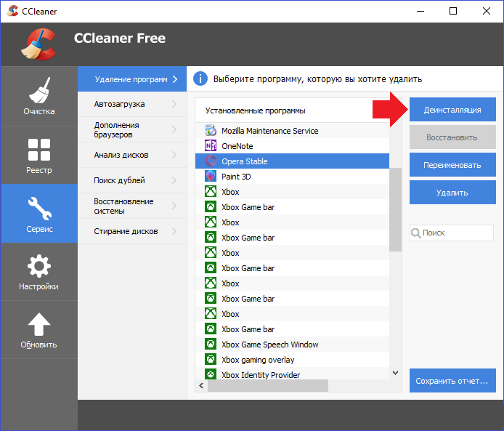
Task: Click the OneNote program icon
Action: 211,145
